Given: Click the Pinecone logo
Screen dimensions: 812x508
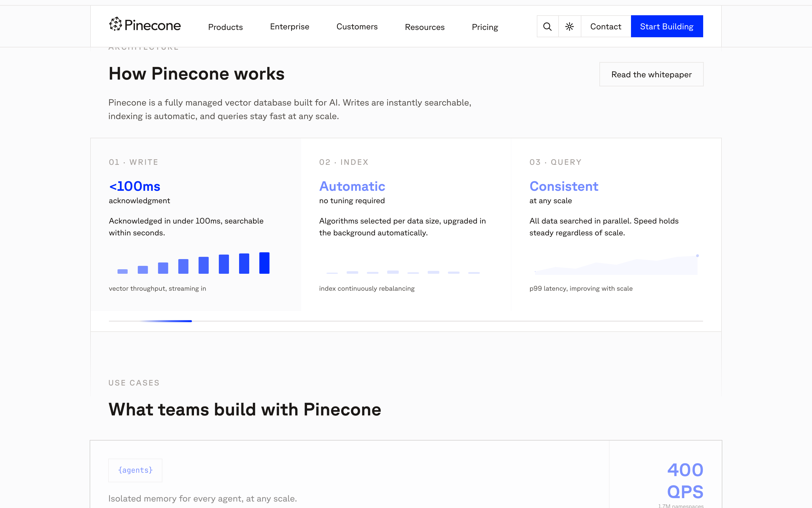Looking at the screenshot, I should pyautogui.click(x=145, y=25).
